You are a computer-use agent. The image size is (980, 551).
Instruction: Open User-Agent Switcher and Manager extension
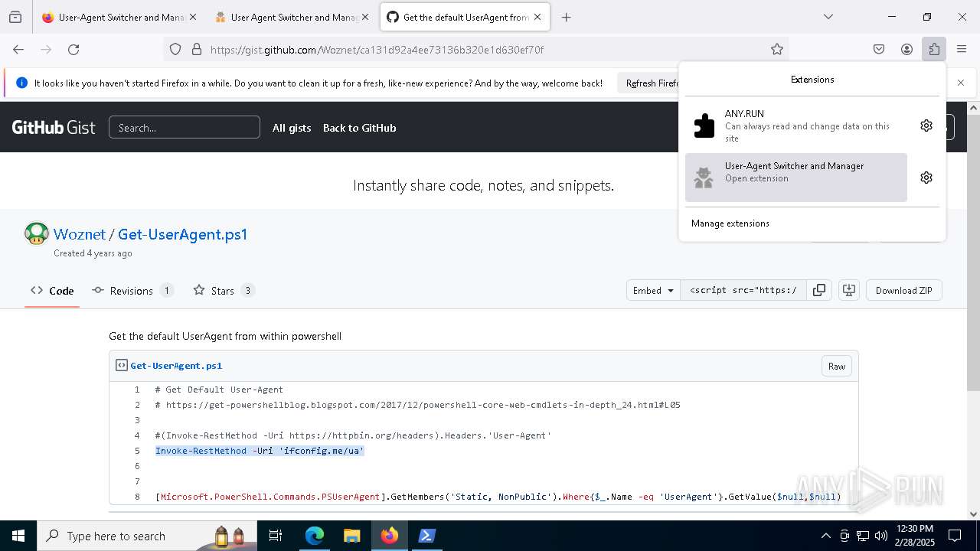[796, 178]
